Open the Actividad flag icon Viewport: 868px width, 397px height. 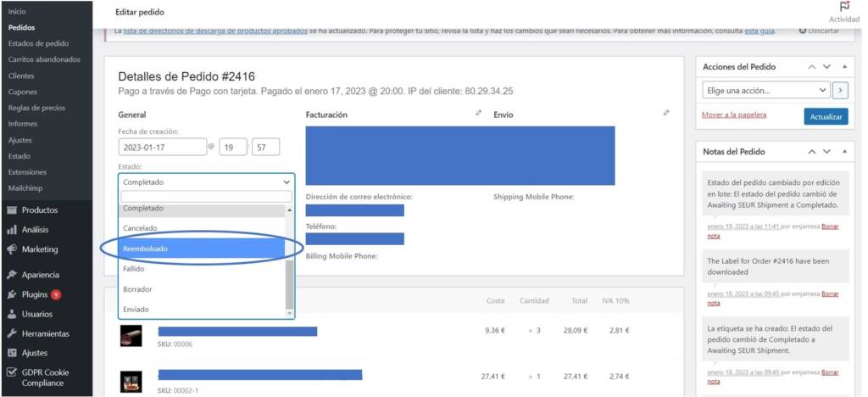point(843,7)
